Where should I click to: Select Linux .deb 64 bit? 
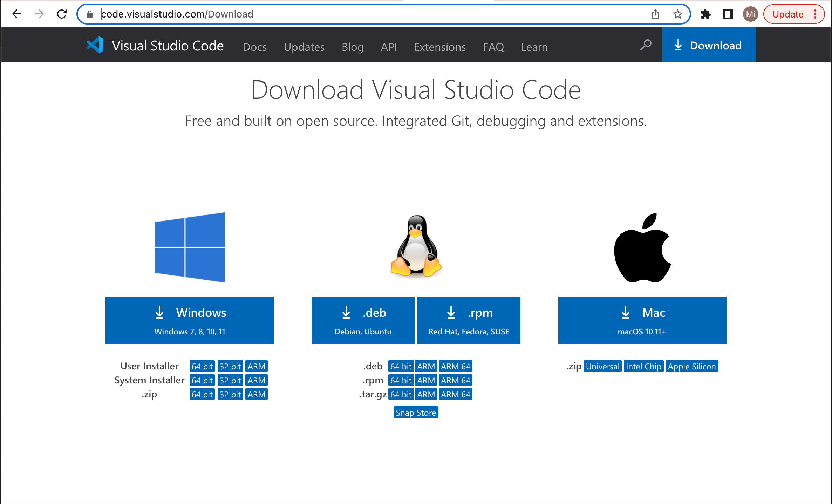(401, 366)
